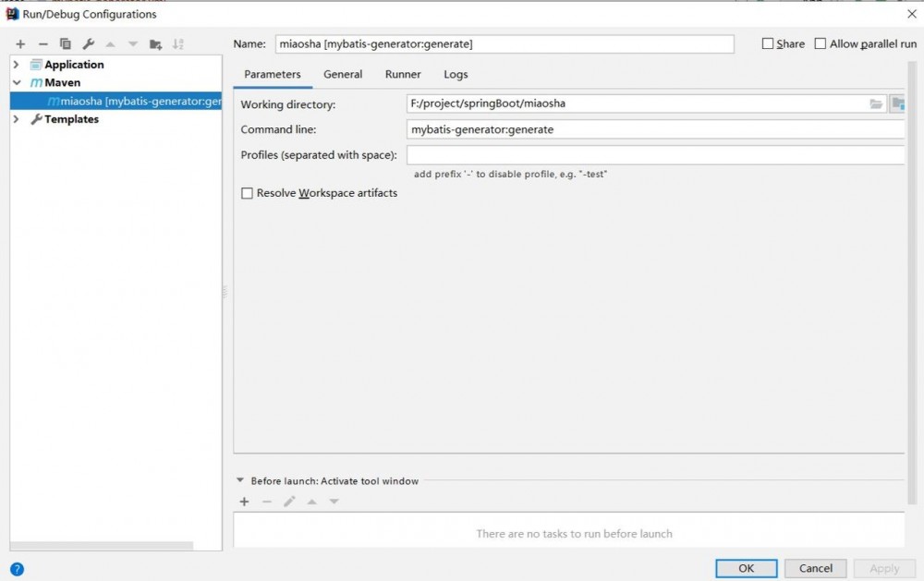Collapse the Maven tree node

click(x=17, y=82)
